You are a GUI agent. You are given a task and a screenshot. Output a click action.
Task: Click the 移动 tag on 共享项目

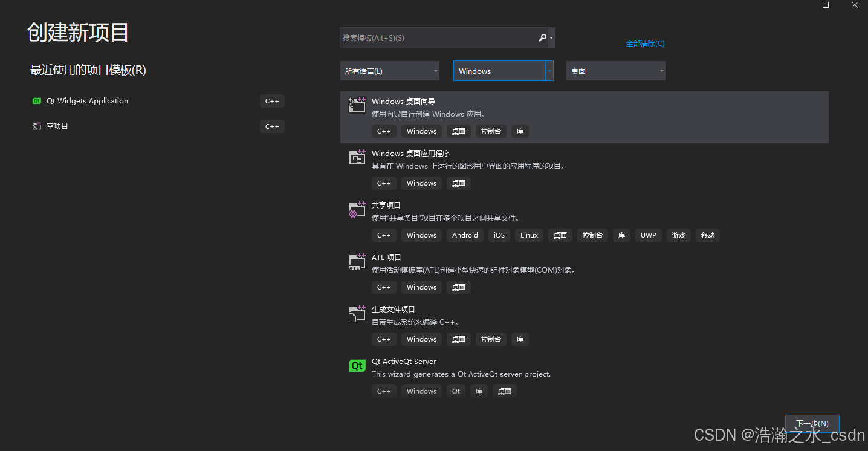pyautogui.click(x=708, y=235)
